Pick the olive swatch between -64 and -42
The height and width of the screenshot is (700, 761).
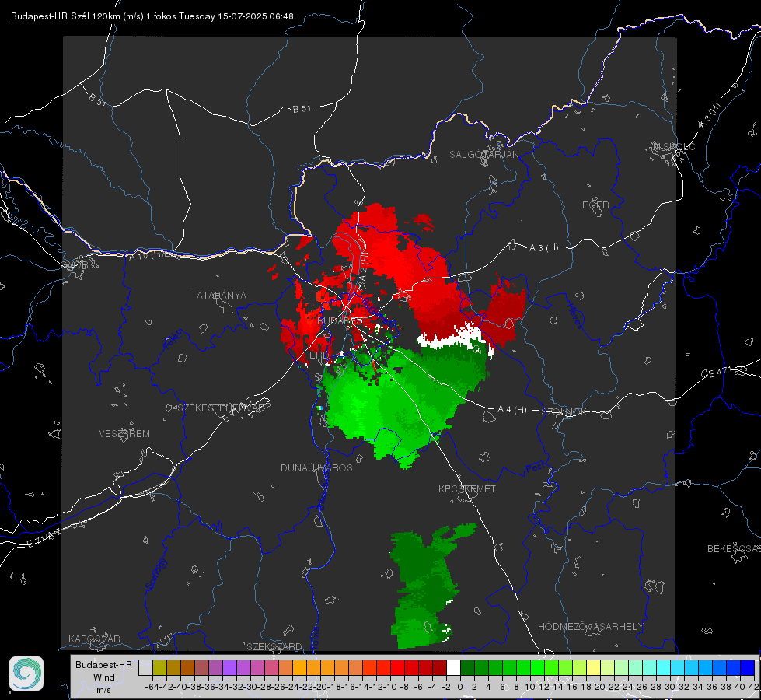tap(159, 667)
